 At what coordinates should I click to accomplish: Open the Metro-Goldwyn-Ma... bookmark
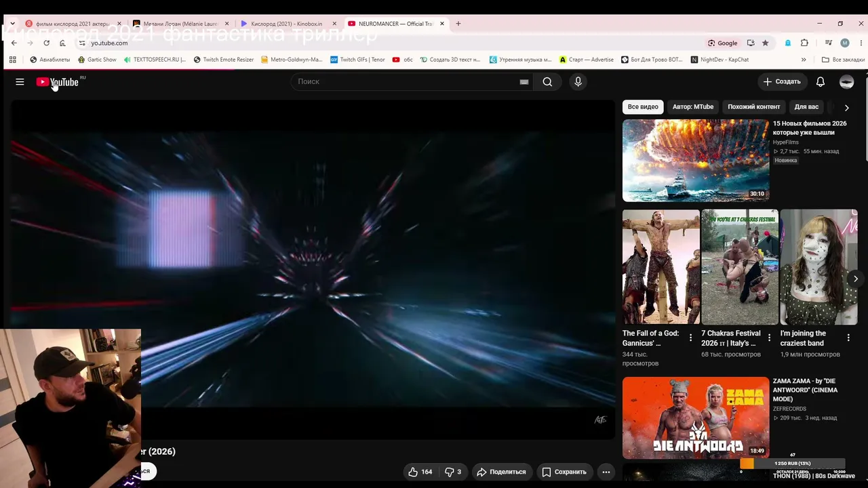(292, 60)
